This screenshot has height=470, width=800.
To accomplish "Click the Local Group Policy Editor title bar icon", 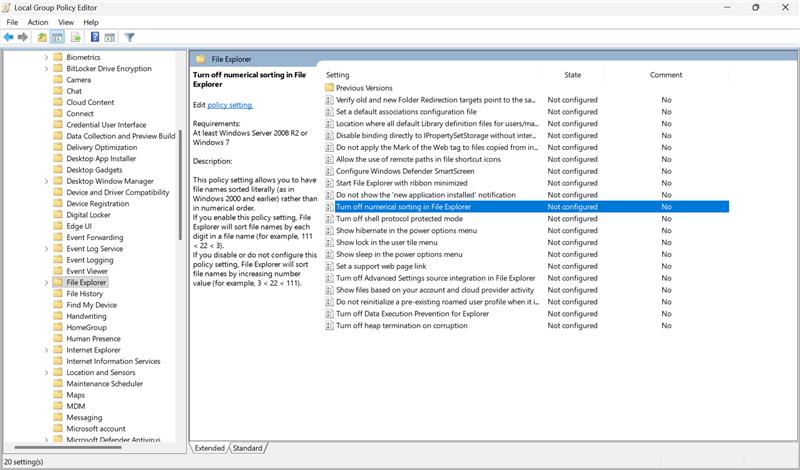I will [7, 8].
